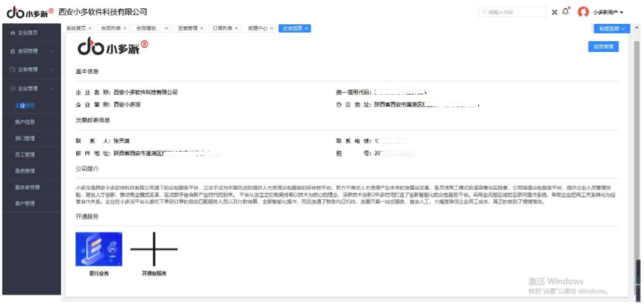This screenshot has width=644, height=305.
Task: Open the 小多新用户 account dropdown
Action: point(608,13)
